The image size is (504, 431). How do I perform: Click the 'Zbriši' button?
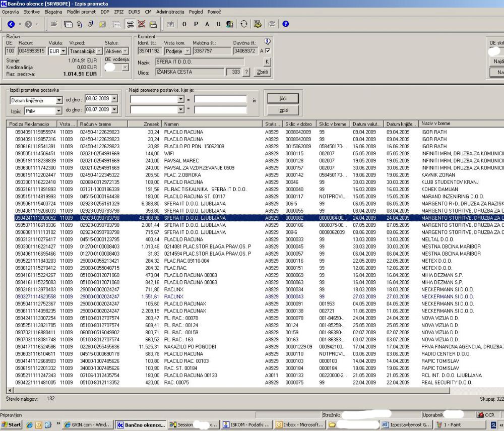[263, 72]
